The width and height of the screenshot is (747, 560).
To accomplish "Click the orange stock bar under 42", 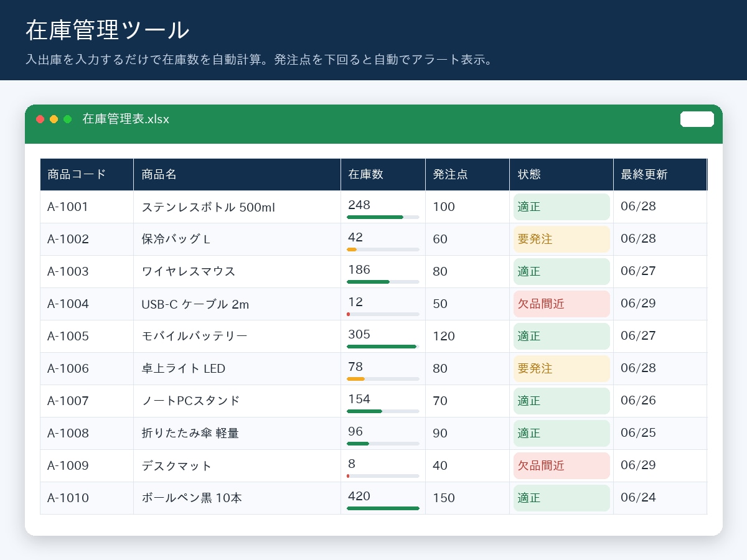I will pyautogui.click(x=352, y=250).
